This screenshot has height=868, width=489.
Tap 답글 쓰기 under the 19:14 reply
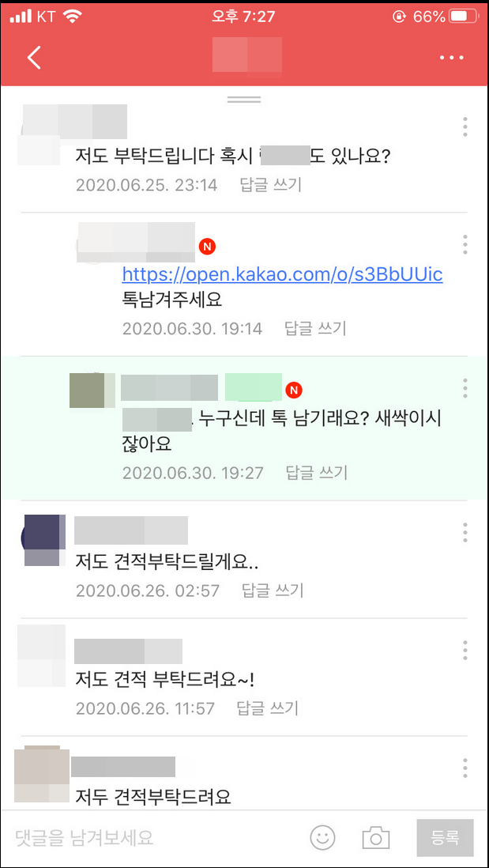(x=315, y=329)
